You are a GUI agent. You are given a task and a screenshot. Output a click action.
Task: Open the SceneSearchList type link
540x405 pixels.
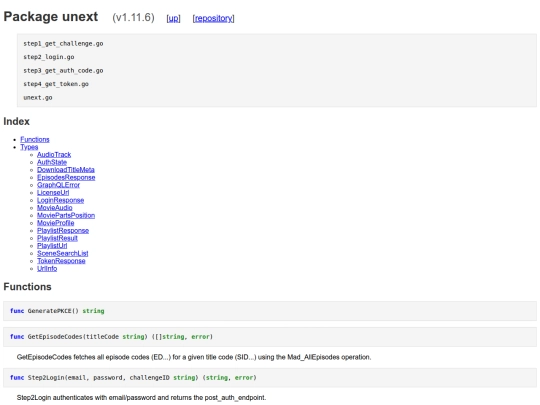pyautogui.click(x=63, y=253)
